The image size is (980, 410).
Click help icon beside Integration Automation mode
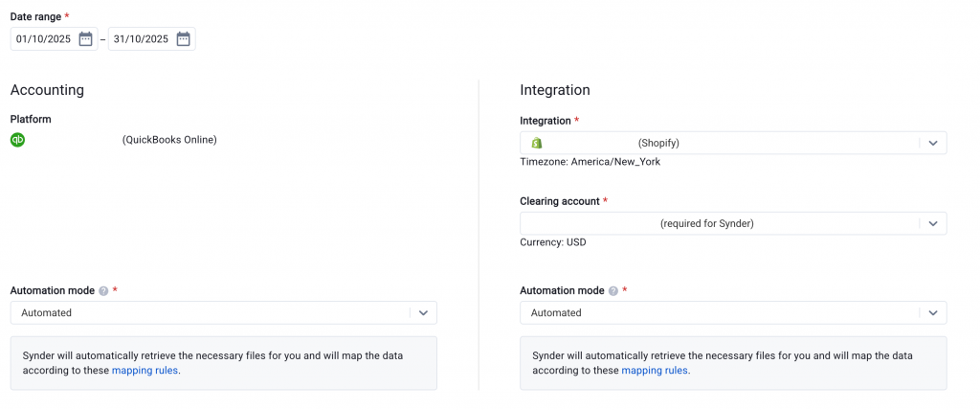(x=613, y=291)
